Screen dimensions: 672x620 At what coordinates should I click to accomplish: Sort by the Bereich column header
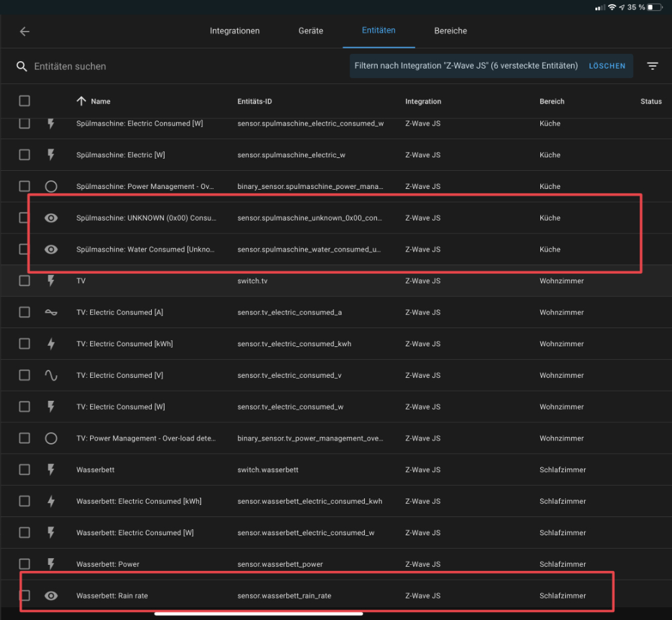pos(552,102)
